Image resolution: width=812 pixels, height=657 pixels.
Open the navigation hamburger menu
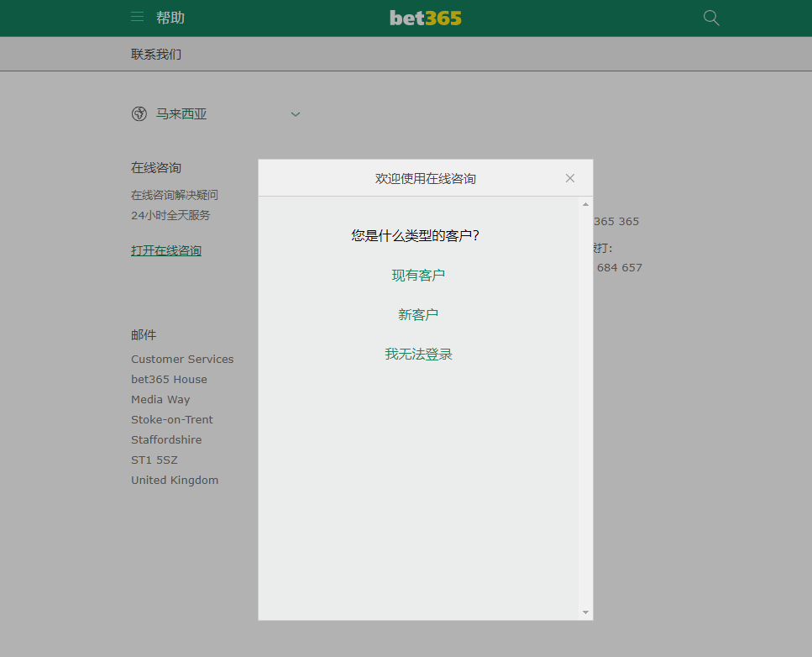coord(137,17)
